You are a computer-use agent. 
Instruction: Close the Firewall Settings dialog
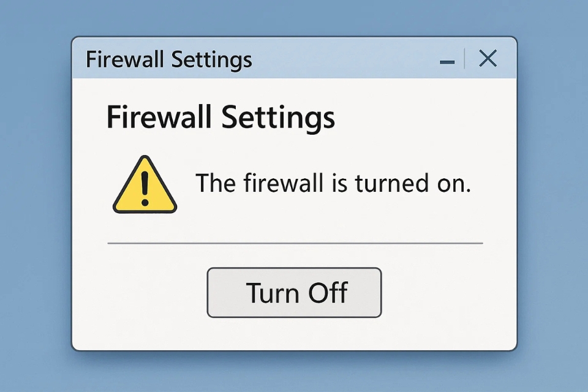(488, 59)
